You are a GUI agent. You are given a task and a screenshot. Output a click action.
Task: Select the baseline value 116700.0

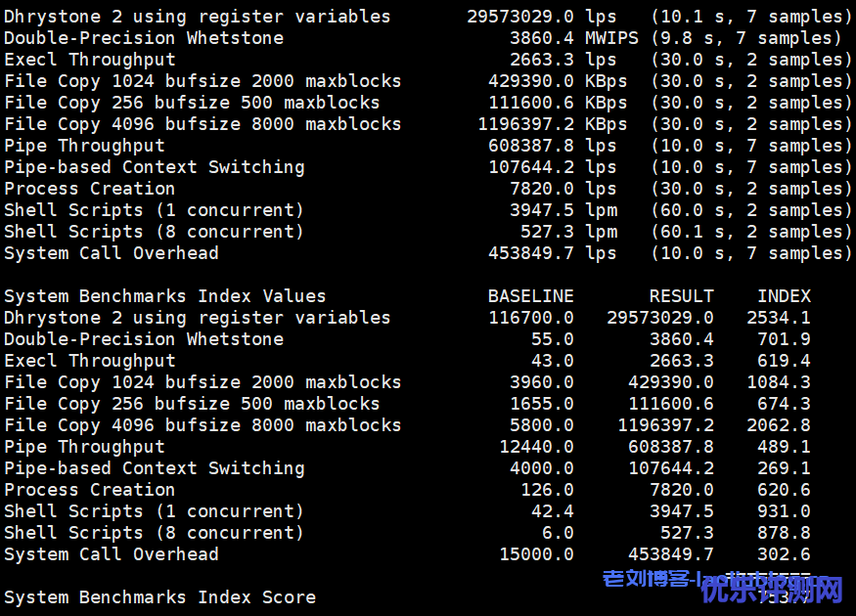(531, 318)
